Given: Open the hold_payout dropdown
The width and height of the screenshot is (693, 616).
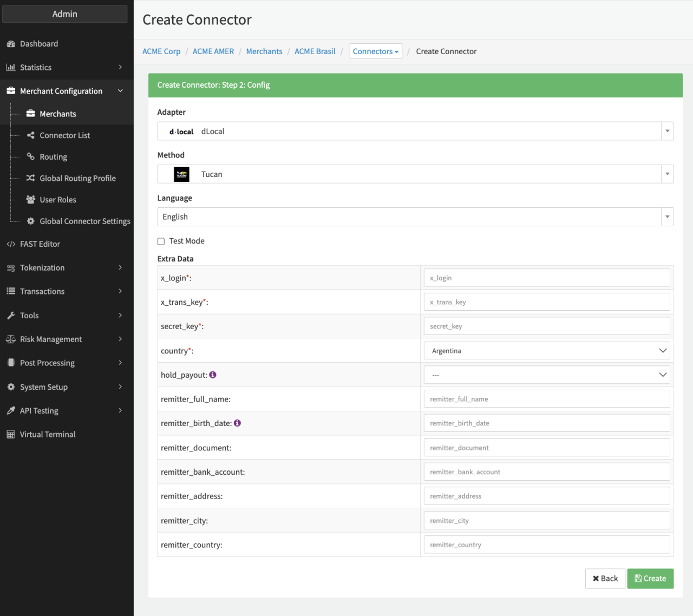Looking at the screenshot, I should coord(547,375).
